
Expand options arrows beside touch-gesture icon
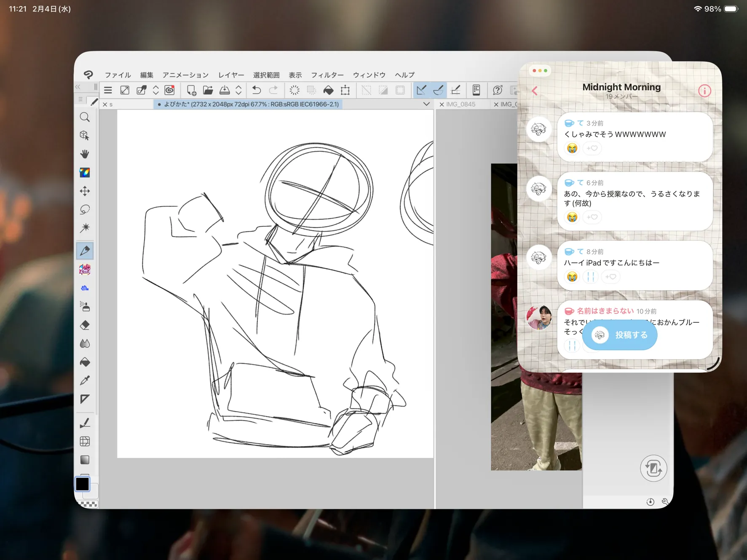(x=156, y=90)
